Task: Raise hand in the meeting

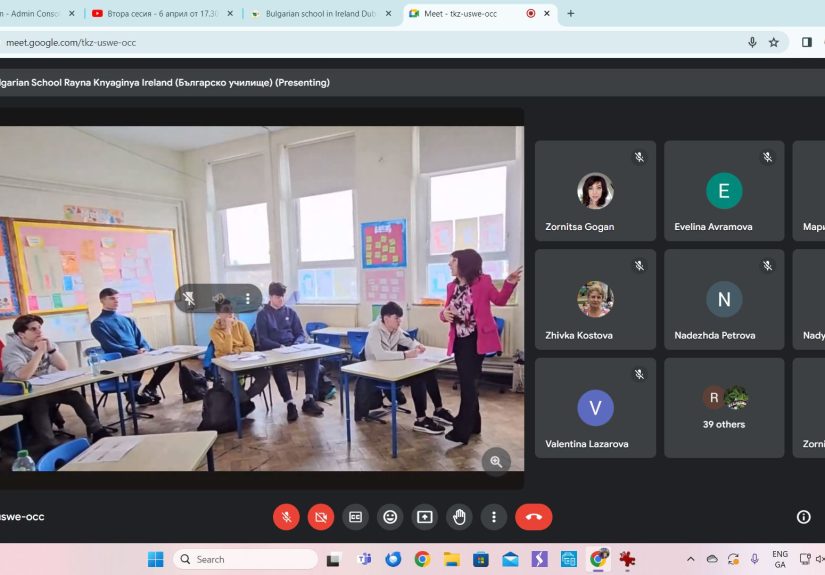Action: coord(459,517)
